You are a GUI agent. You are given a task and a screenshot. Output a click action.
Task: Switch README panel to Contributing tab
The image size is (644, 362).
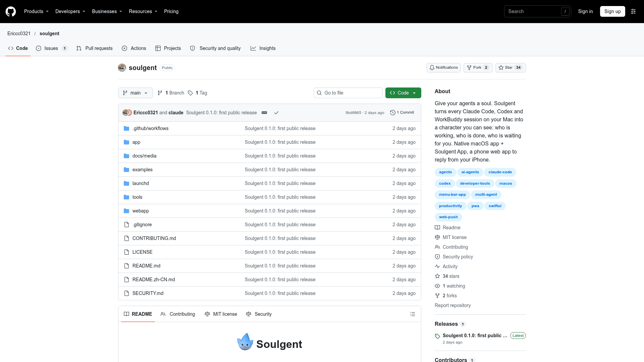(x=178, y=314)
